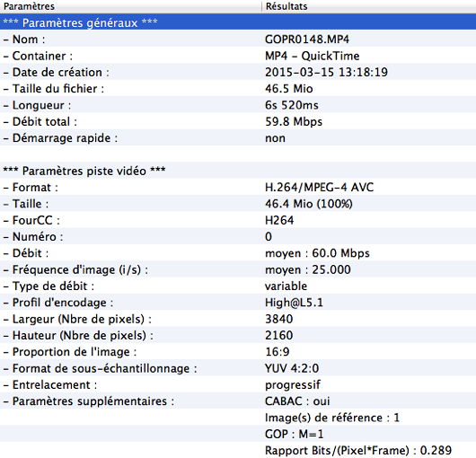Click the Rapport Bits/(Pixel*Frame) : 0.289 row
This screenshot has width=476, height=458.
358,451
